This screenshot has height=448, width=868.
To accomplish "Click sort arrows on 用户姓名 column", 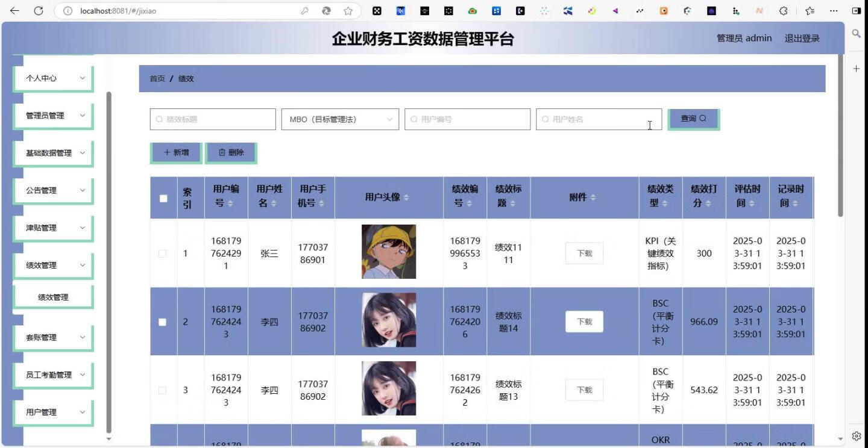I will tap(274, 204).
